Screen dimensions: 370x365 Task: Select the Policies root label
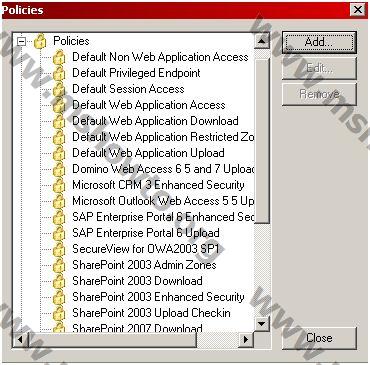pos(71,41)
